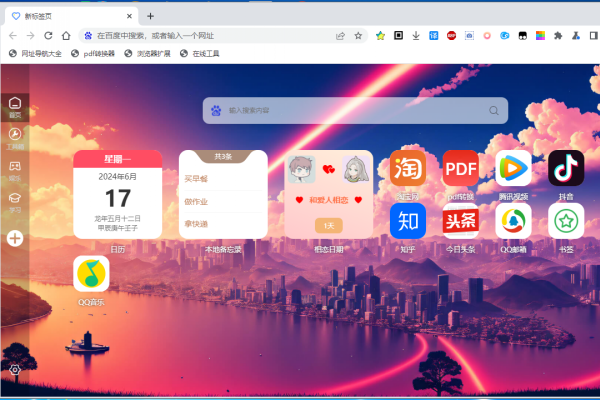This screenshot has width=600, height=400.
Task: Open the QQ Mail shortcut
Action: pos(513,221)
